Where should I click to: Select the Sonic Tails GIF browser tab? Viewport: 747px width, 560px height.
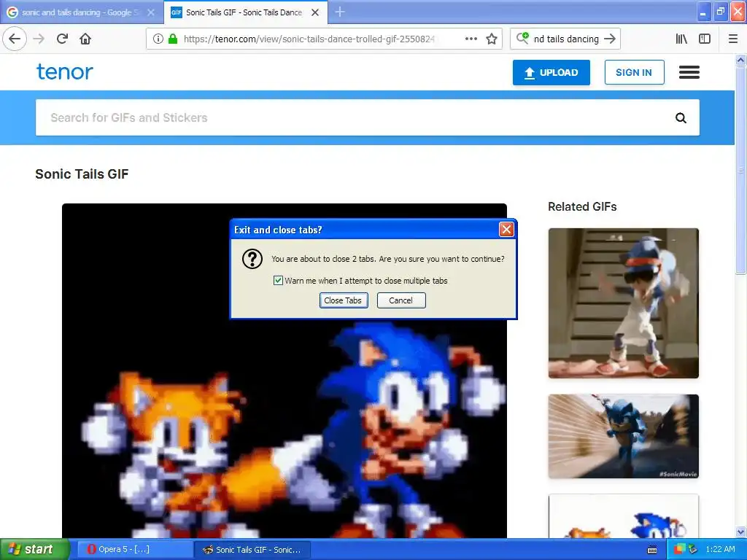pyautogui.click(x=245, y=12)
